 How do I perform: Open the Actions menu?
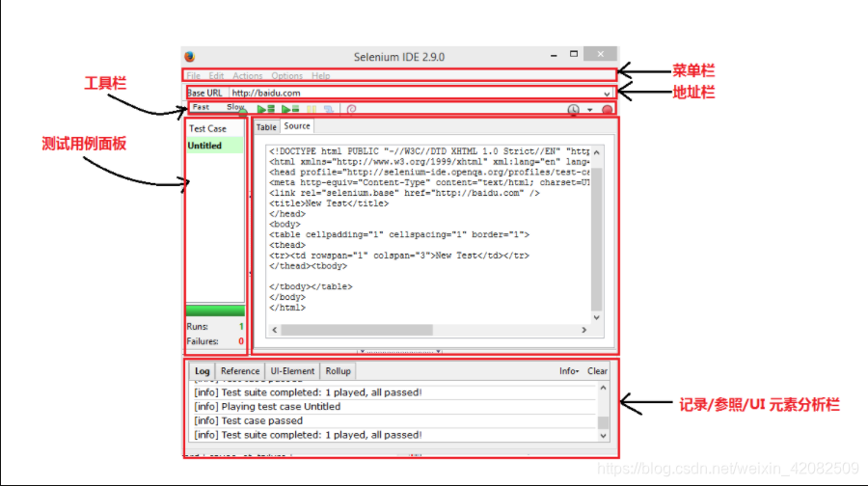[x=248, y=76]
